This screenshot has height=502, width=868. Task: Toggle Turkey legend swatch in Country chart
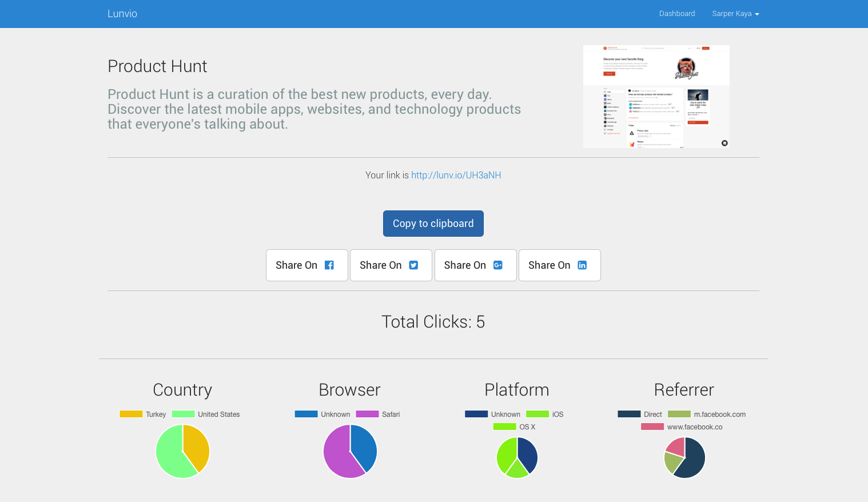(131, 414)
